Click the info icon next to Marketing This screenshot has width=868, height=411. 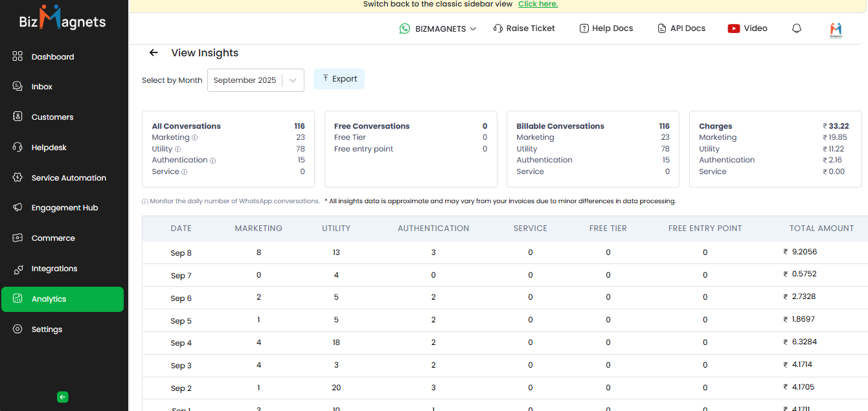[194, 138]
